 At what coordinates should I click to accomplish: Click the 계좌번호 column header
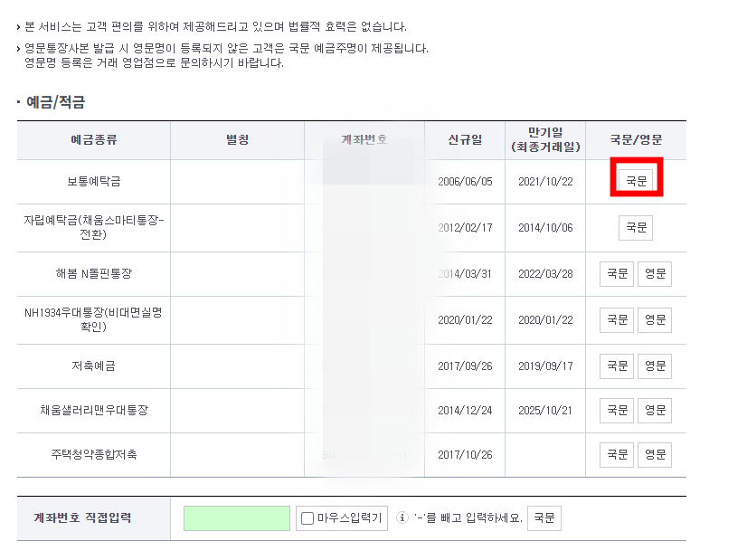point(364,139)
